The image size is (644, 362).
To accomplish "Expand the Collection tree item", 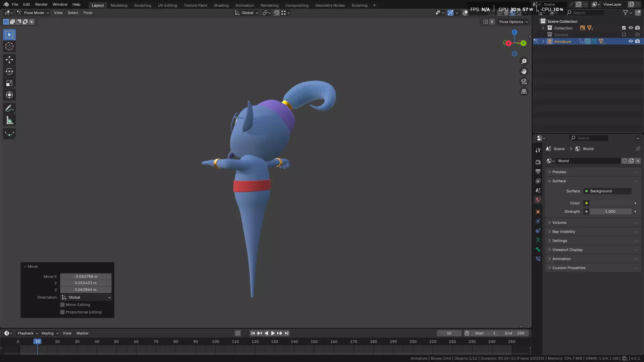I will [x=543, y=28].
